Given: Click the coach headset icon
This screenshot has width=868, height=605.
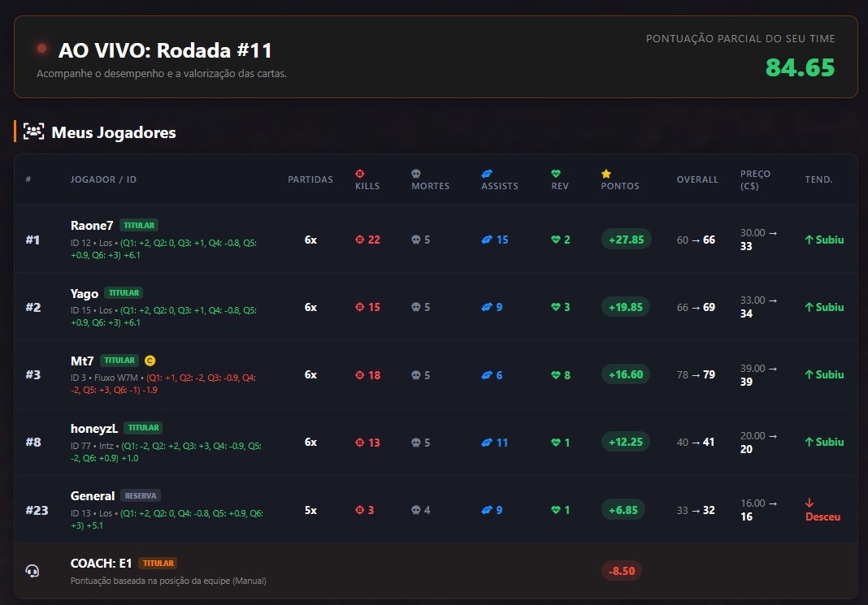Looking at the screenshot, I should click(x=33, y=571).
